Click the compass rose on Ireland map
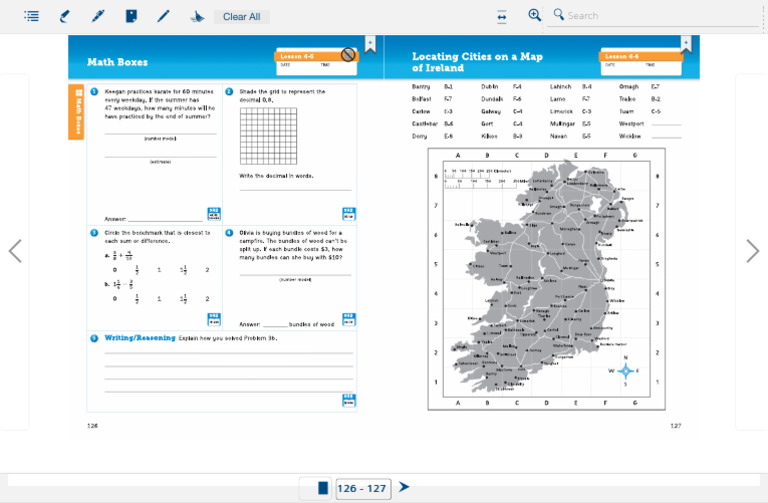Image resolution: width=768 pixels, height=503 pixels. coord(625,371)
